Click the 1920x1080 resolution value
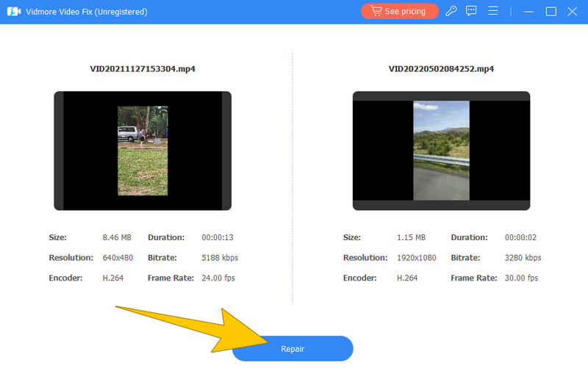588x379 pixels. [417, 258]
